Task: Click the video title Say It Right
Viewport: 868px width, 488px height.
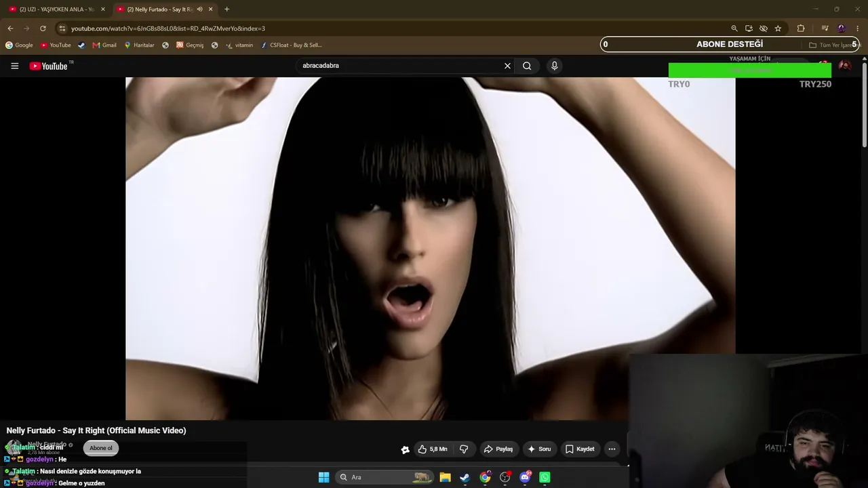Action: (96, 430)
